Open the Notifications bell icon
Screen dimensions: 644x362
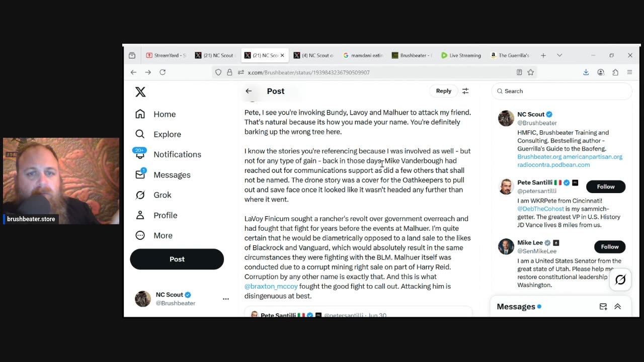(x=140, y=154)
